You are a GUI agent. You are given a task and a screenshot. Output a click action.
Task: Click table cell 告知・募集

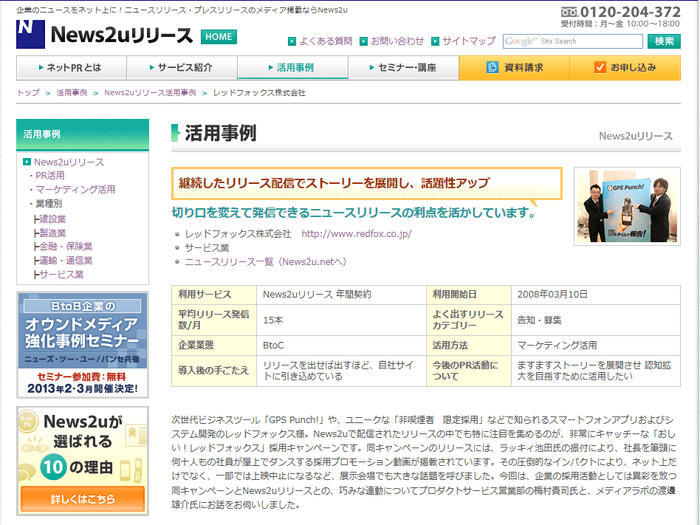596,320
